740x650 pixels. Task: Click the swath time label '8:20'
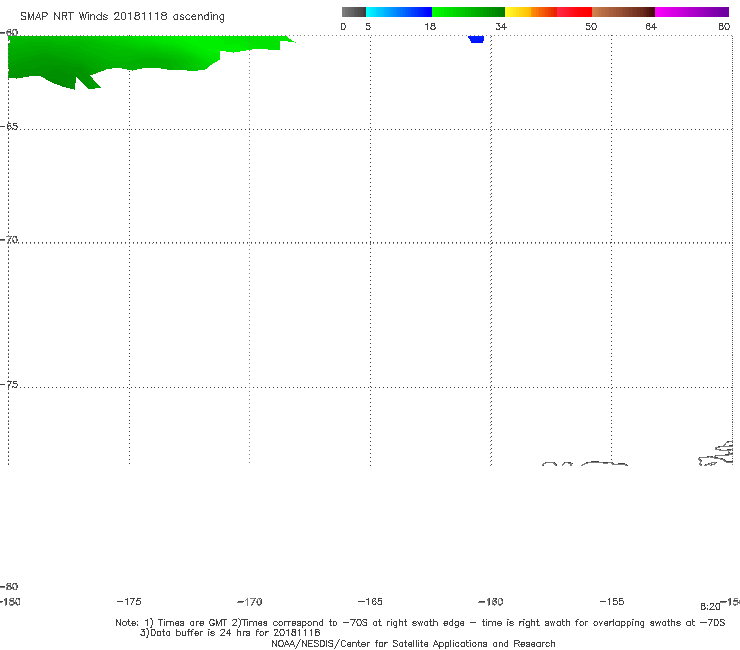(710, 607)
